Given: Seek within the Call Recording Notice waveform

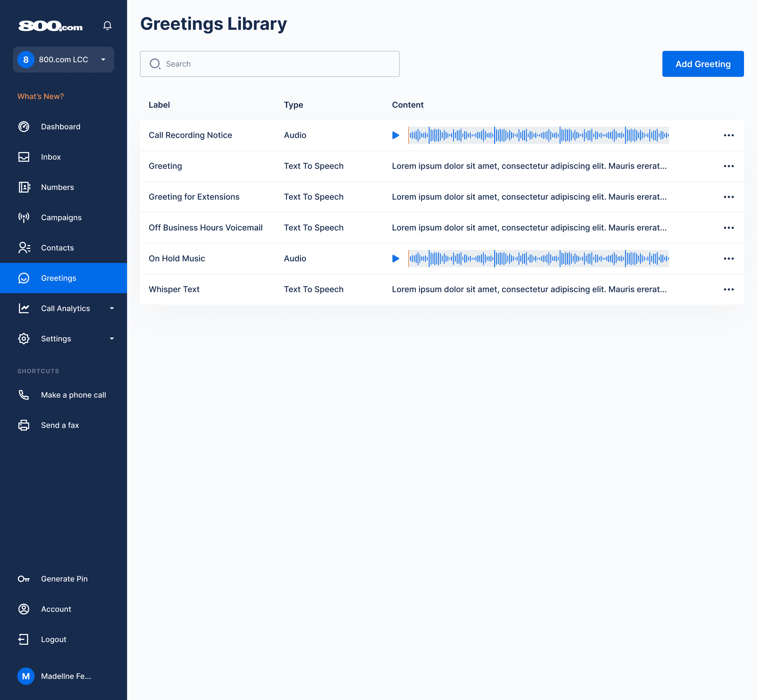Looking at the screenshot, I should 538,135.
